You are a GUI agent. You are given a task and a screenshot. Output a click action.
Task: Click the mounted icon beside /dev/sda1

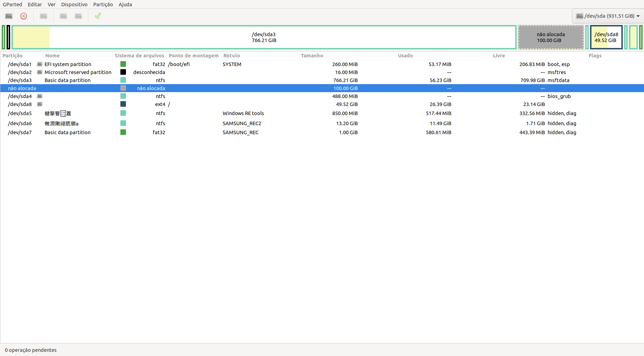coord(40,64)
